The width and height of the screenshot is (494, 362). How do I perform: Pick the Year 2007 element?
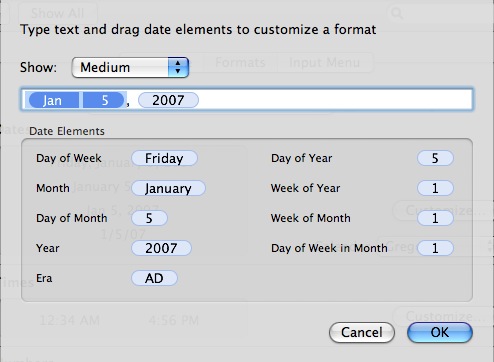pos(161,248)
